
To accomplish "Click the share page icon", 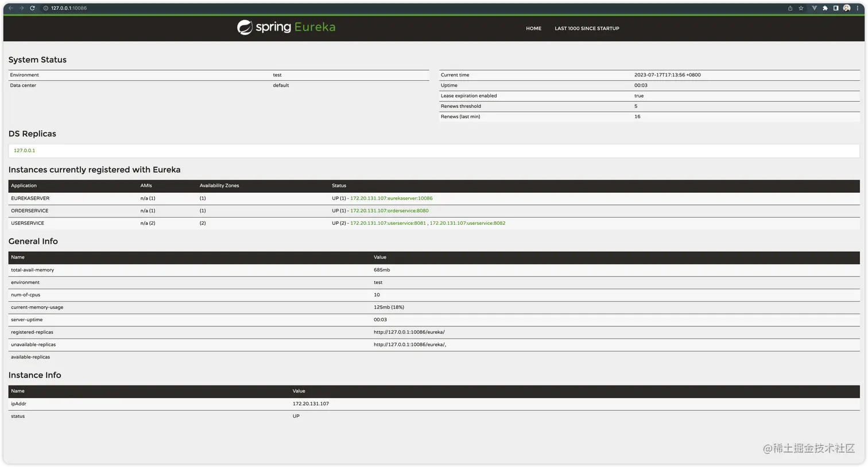I will pos(790,8).
